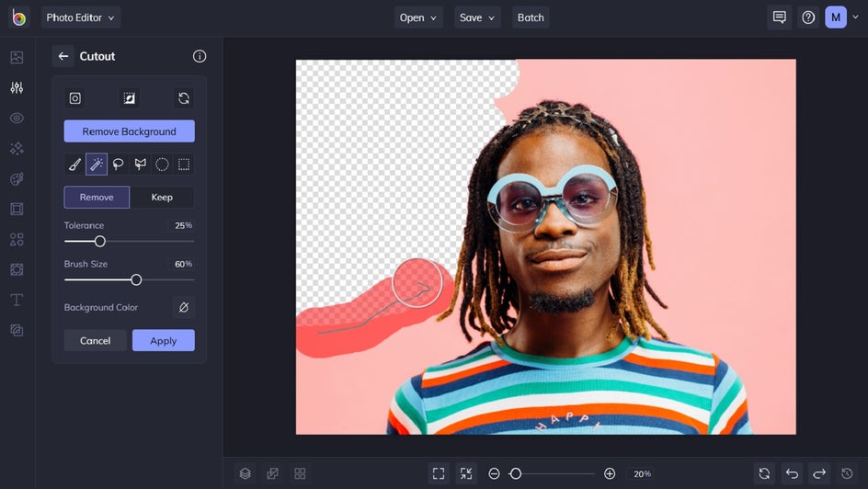The image size is (868, 489).
Task: Open the Text tool sidebar icon
Action: point(17,300)
